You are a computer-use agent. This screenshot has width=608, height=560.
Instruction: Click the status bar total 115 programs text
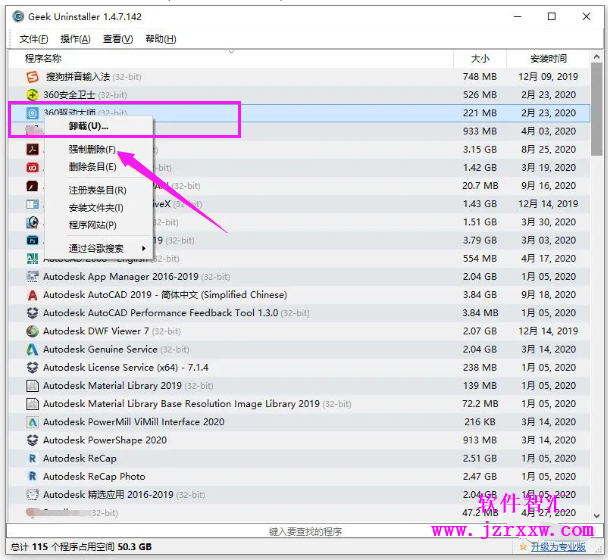coord(81,547)
